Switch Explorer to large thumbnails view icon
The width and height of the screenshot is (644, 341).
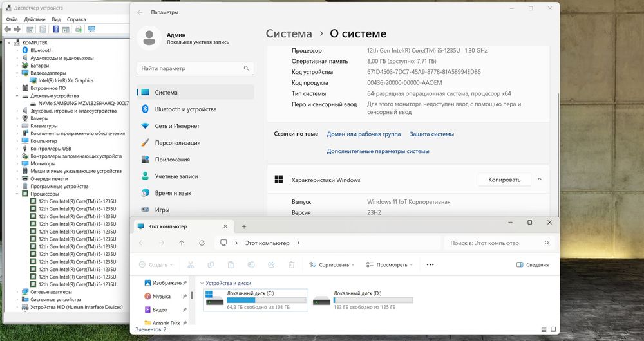click(x=553, y=329)
